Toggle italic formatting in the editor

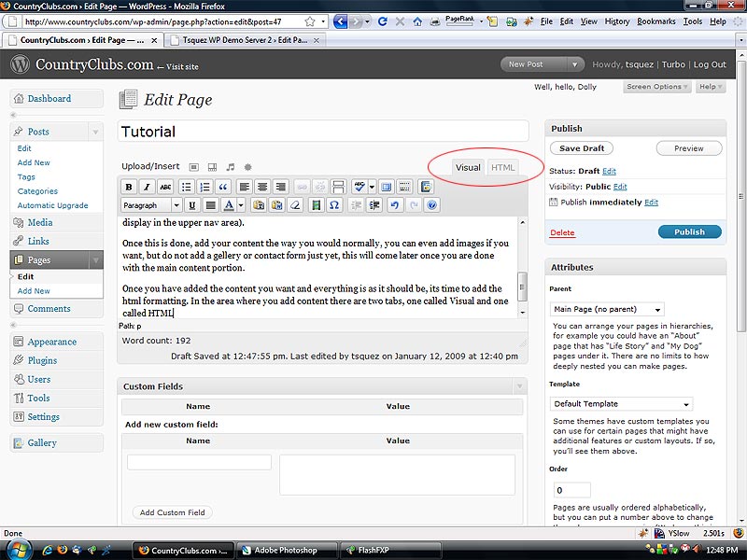pos(147,188)
